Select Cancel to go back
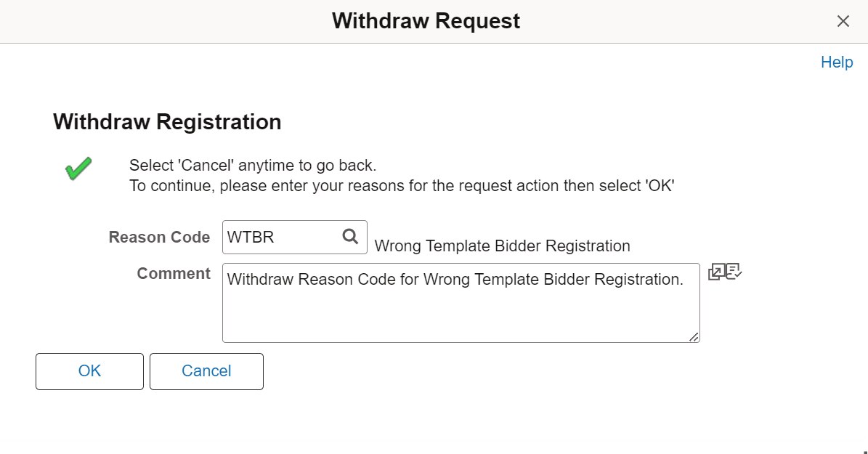Screen dimensions: 868x454 206,370
